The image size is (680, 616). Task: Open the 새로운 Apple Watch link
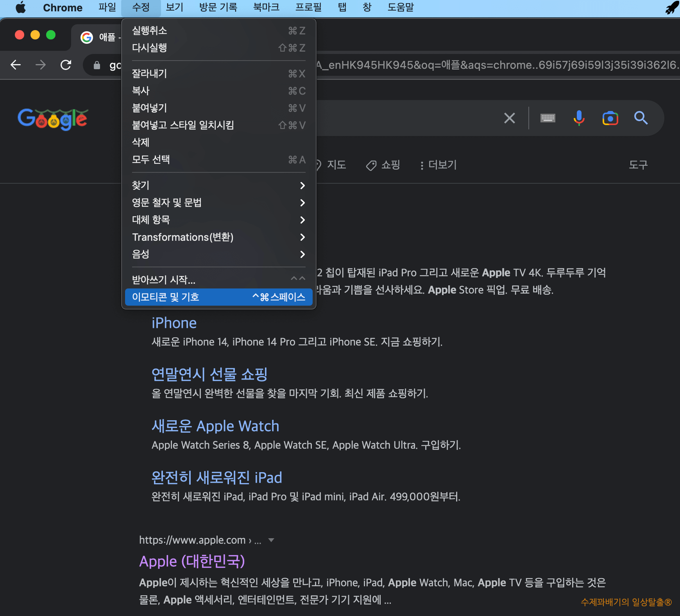pos(215,426)
